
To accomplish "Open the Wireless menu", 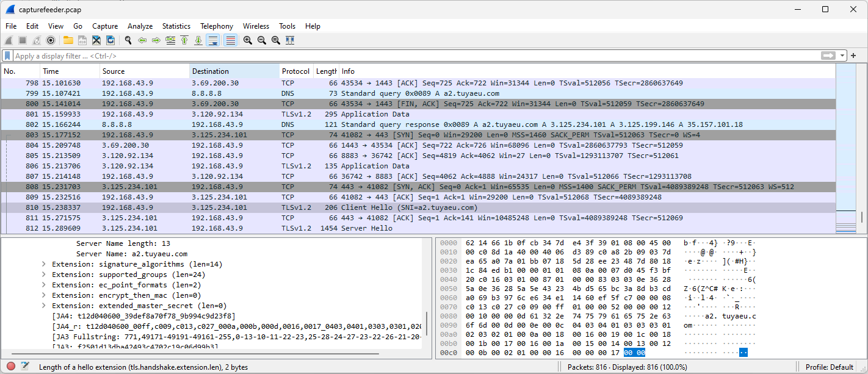I will point(256,26).
